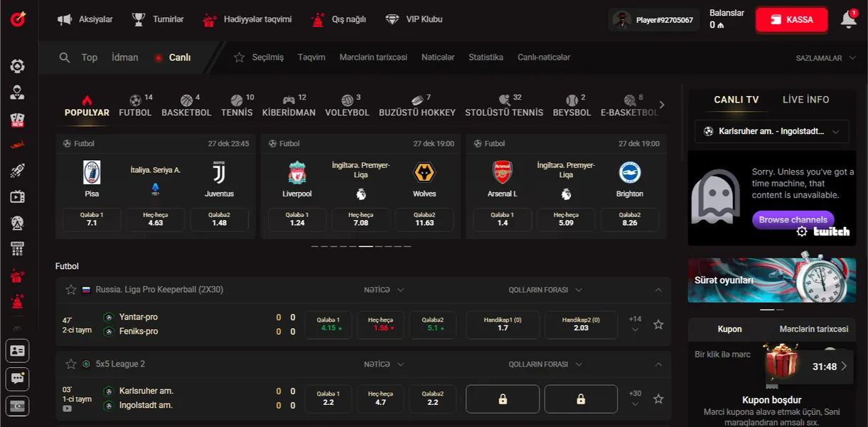868x427 pixels.
Task: Select the active carousel pagination dash
Action: pyautogui.click(x=365, y=246)
